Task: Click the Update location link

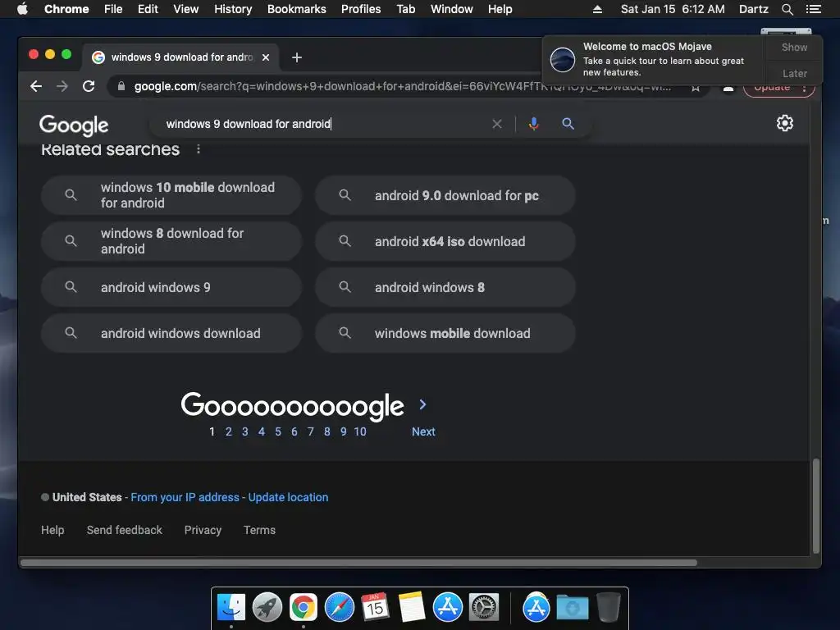Action: point(288,497)
